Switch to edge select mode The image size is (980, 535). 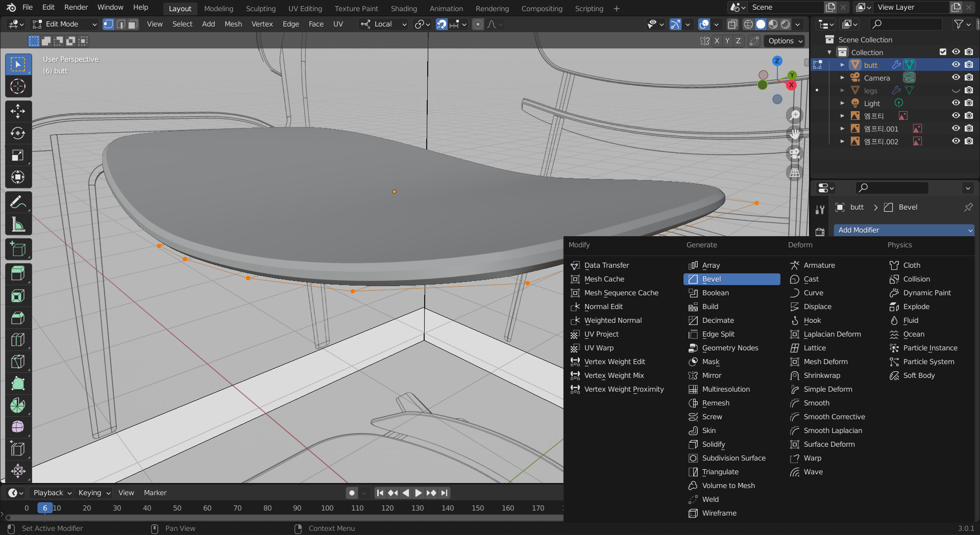point(121,24)
